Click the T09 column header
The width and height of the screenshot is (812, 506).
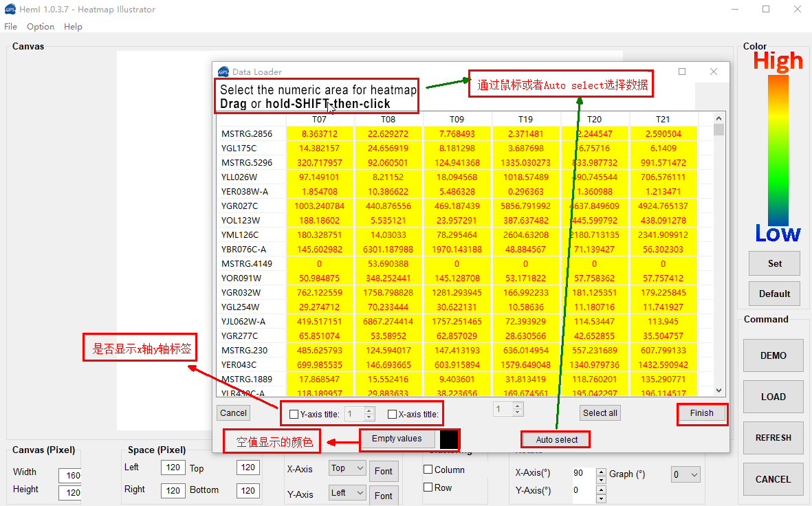pyautogui.click(x=457, y=119)
